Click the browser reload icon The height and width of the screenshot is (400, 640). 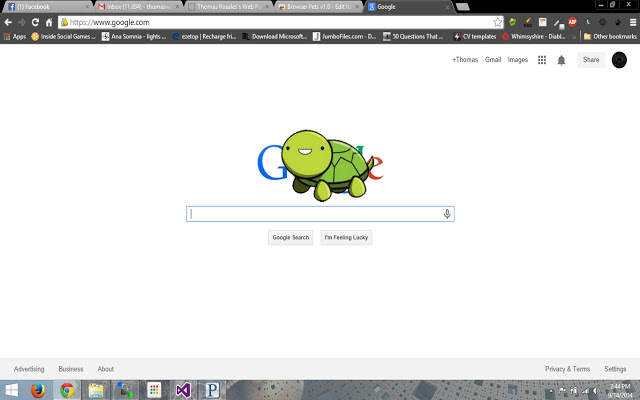point(36,22)
